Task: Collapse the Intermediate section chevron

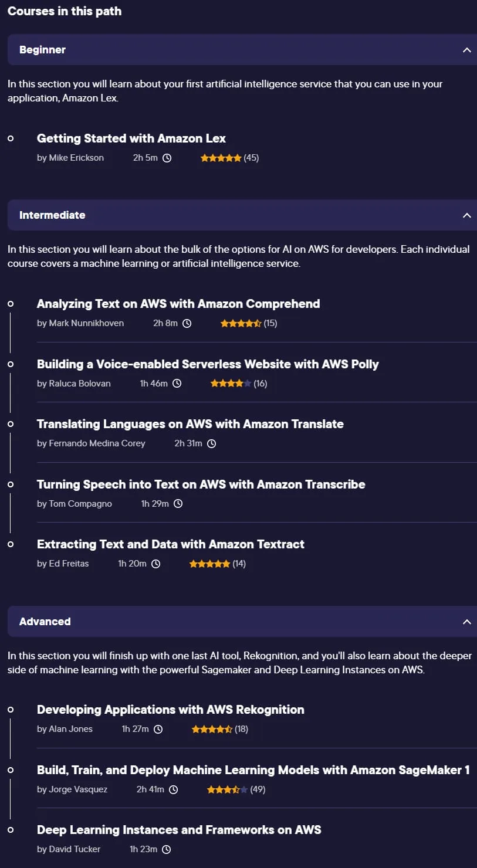Action: point(467,215)
